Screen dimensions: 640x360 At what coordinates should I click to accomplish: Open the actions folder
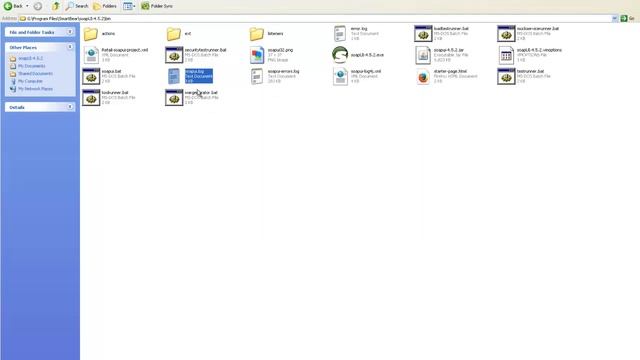click(x=99, y=34)
